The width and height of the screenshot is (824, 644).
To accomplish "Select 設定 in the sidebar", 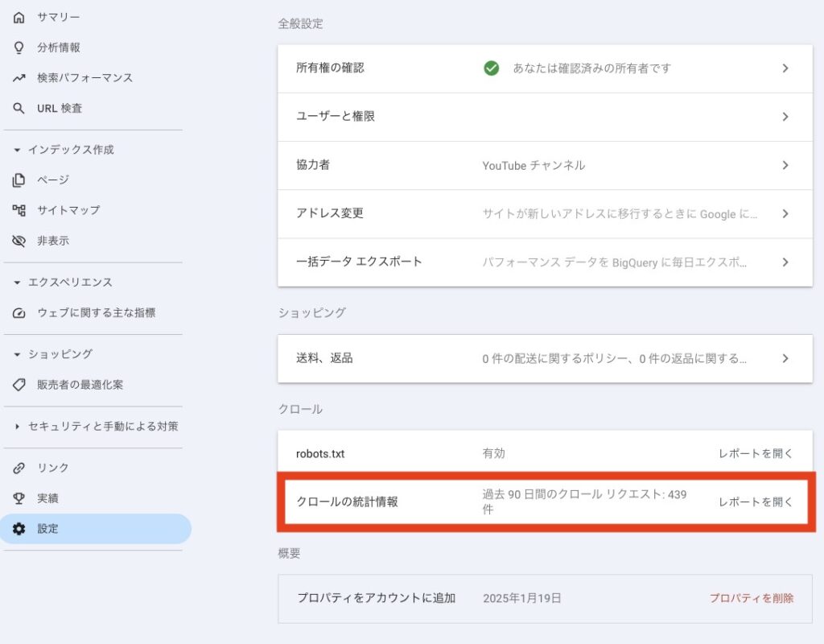I will coord(48,529).
